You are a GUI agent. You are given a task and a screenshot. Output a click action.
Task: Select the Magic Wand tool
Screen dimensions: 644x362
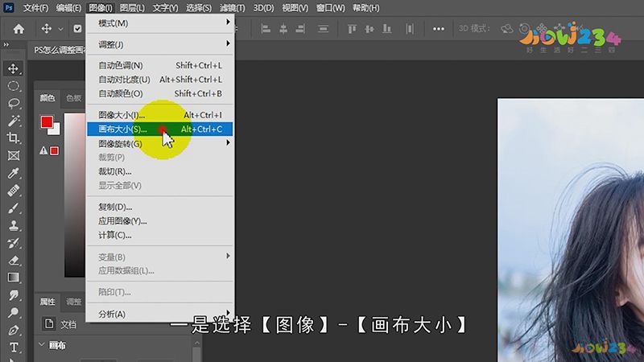tap(13, 120)
